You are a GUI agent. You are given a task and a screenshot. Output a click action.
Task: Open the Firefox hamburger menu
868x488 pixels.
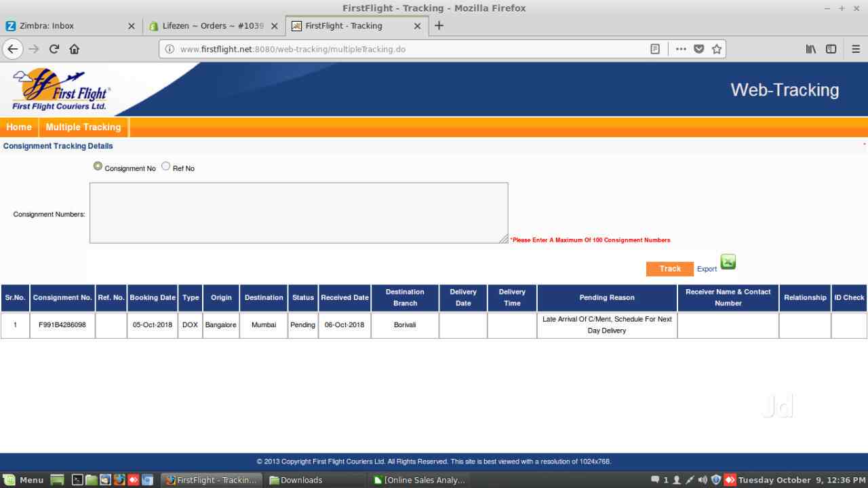coord(856,48)
